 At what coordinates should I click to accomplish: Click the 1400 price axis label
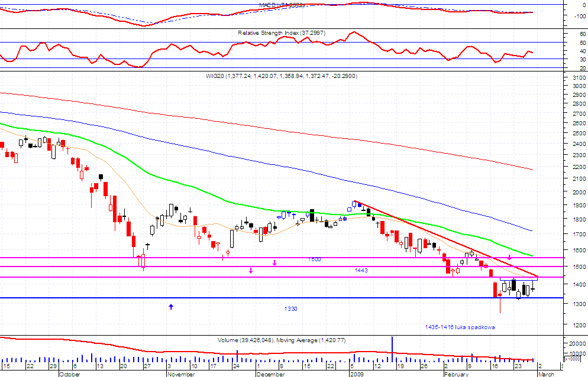click(579, 285)
